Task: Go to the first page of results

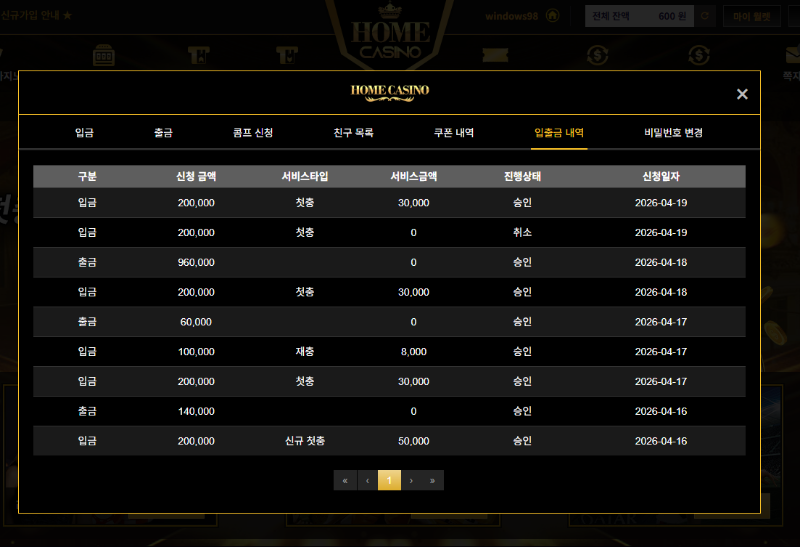Action: tap(345, 481)
